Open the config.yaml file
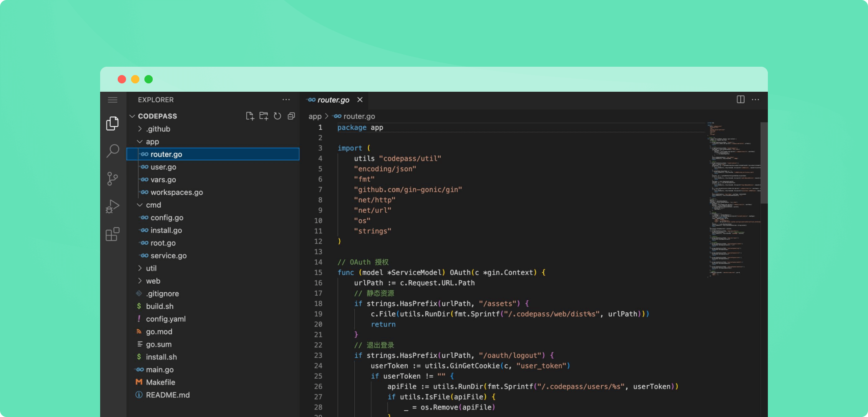Screen dimensions: 868x417 213,319
